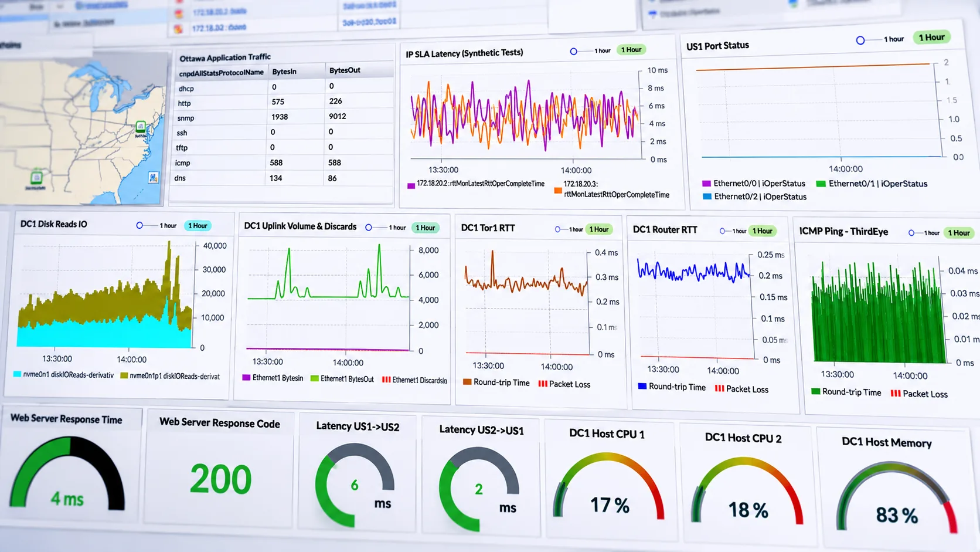Toggle the 1 hour switch in ICMP Ping ThirdEye panel
Image resolution: width=980 pixels, height=552 pixels.
click(x=914, y=233)
